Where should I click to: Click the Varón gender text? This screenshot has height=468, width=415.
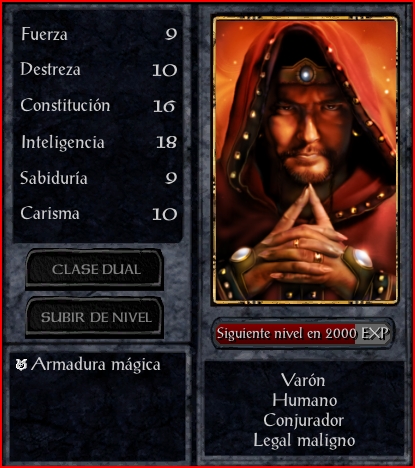tap(303, 380)
